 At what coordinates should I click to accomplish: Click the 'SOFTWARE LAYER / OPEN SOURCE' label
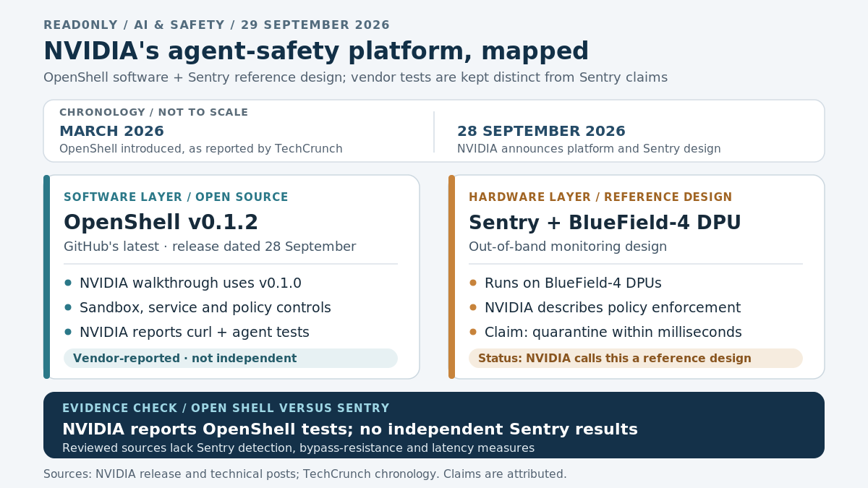(176, 197)
